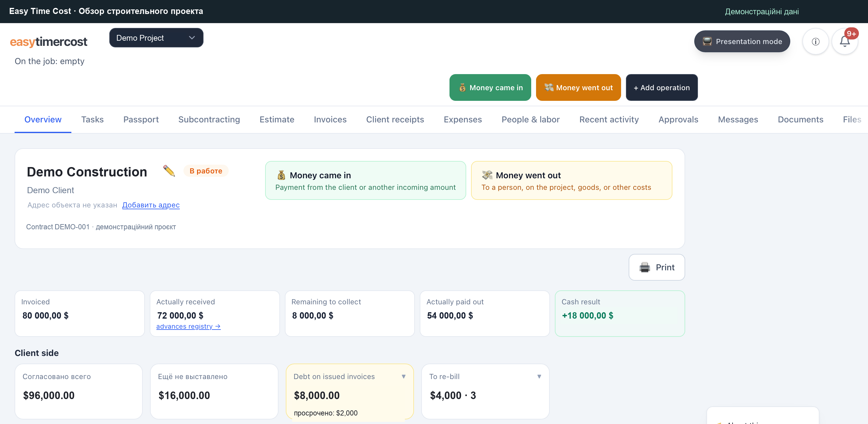Image resolution: width=868 pixels, height=424 pixels.
Task: Click the Ещё не выставлено $16,000.00 card
Action: 214,391
